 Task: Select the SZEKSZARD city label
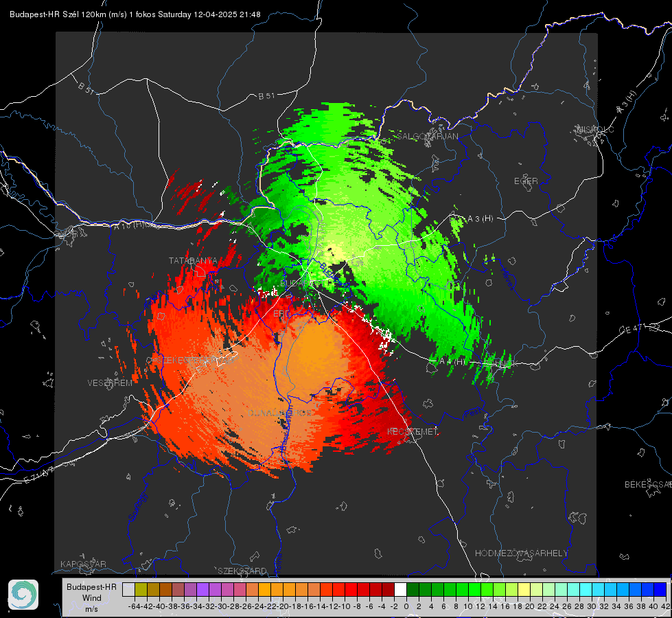[242, 571]
